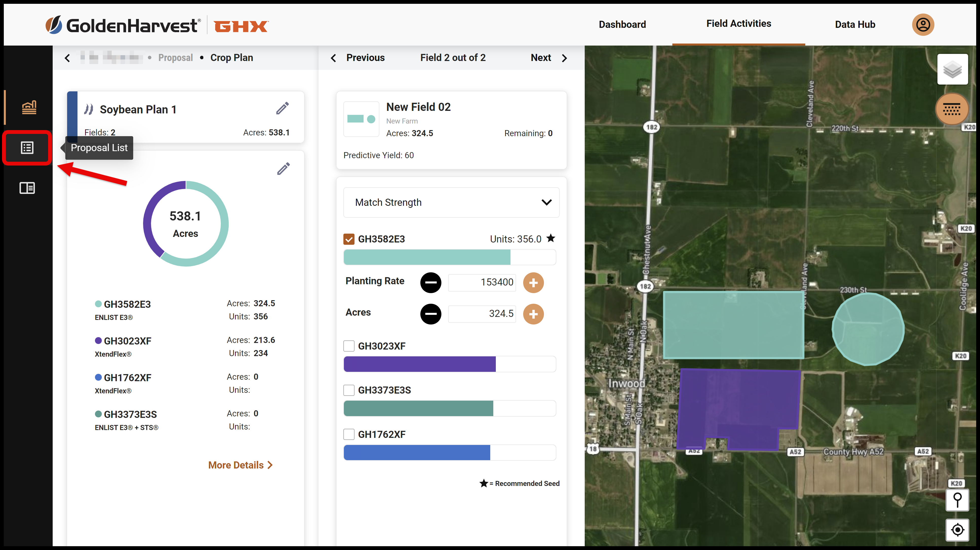Viewport: 980px width, 550px height.
Task: Toggle the orange map legend button
Action: [x=952, y=109]
